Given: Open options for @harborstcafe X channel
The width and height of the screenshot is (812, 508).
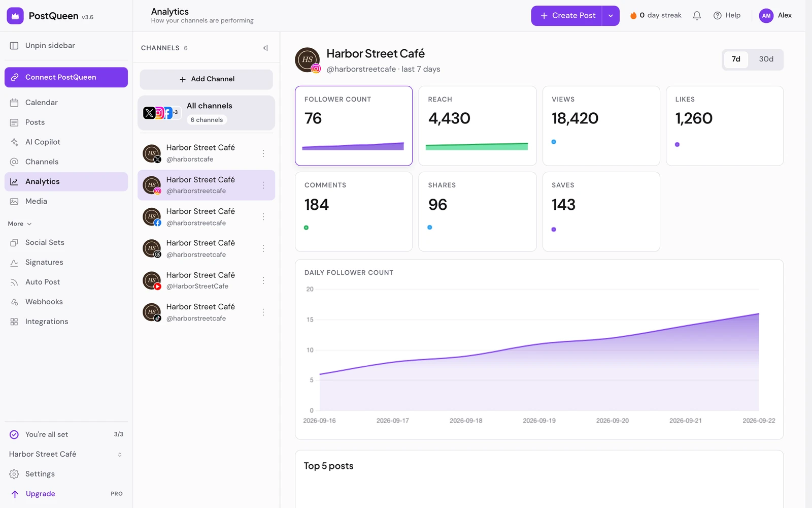Looking at the screenshot, I should pyautogui.click(x=263, y=153).
